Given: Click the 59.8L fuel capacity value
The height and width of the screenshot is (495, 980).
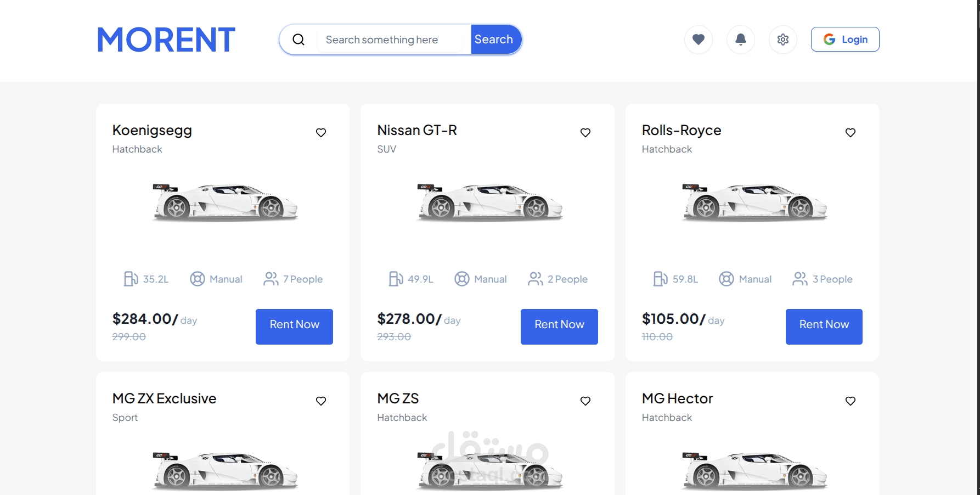Looking at the screenshot, I should coord(685,279).
